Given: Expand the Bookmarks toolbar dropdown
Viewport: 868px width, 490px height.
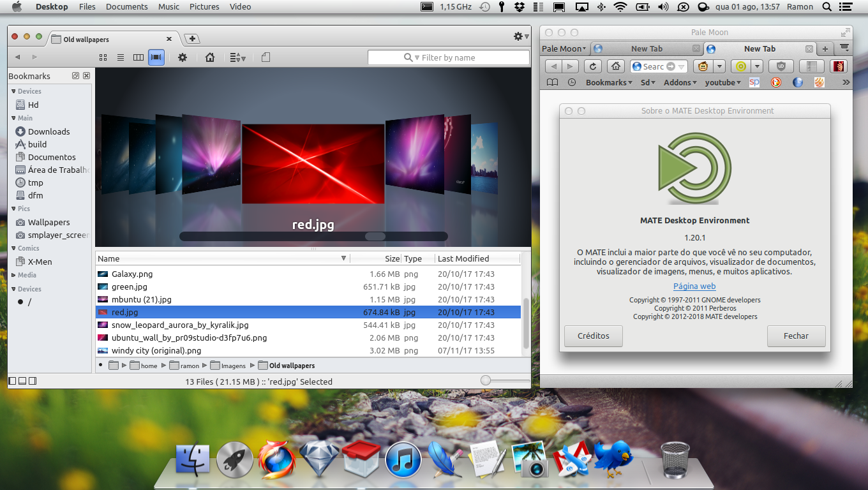Looking at the screenshot, I should (609, 82).
